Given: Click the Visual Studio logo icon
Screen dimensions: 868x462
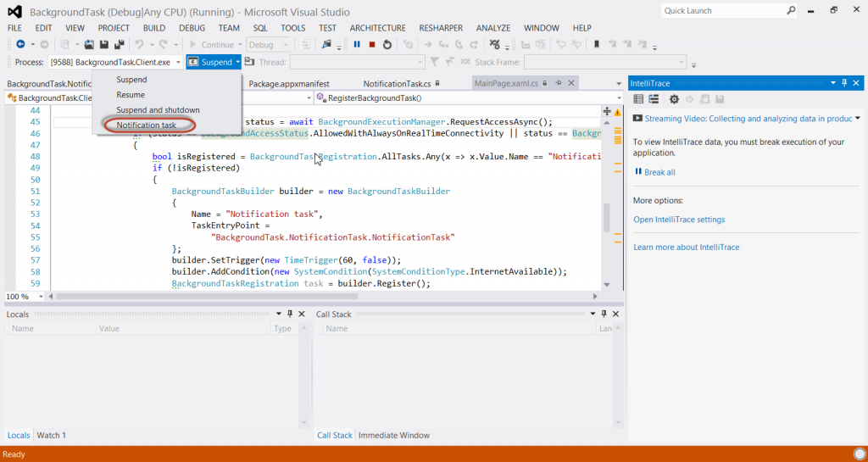Looking at the screenshot, I should coord(15,11).
